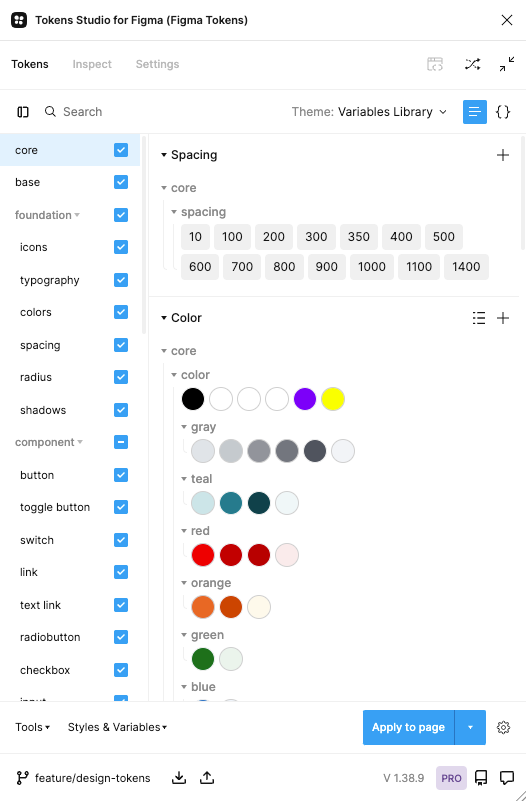The image size is (526, 801).
Task: Push to remote with upload icon
Action: [207, 778]
